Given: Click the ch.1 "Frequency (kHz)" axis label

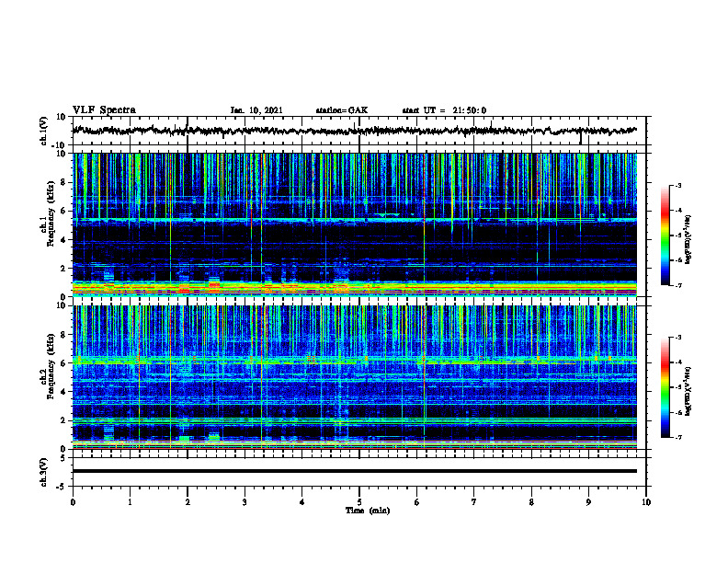Looking at the screenshot, I should click(51, 214).
